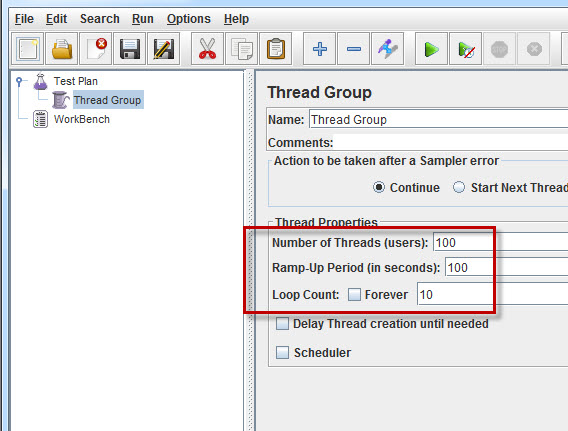The width and height of the screenshot is (568, 431).
Task: Open a test plan with the folder icon
Action: point(62,49)
